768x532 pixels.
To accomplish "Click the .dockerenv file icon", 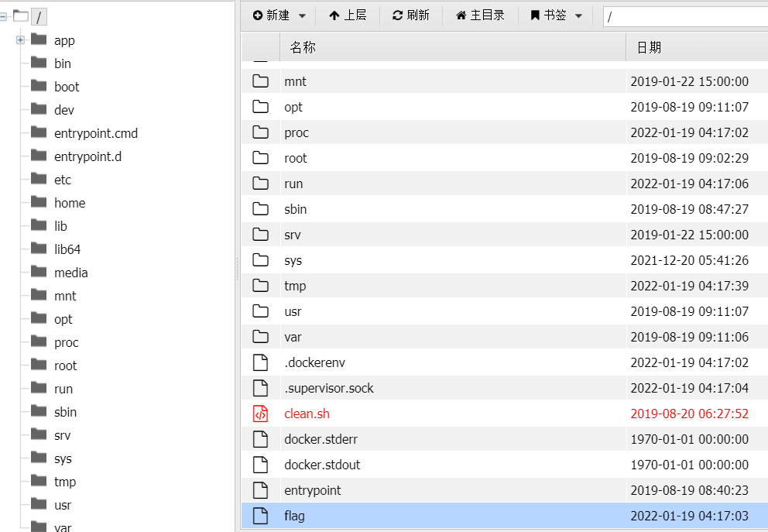I will [261, 362].
